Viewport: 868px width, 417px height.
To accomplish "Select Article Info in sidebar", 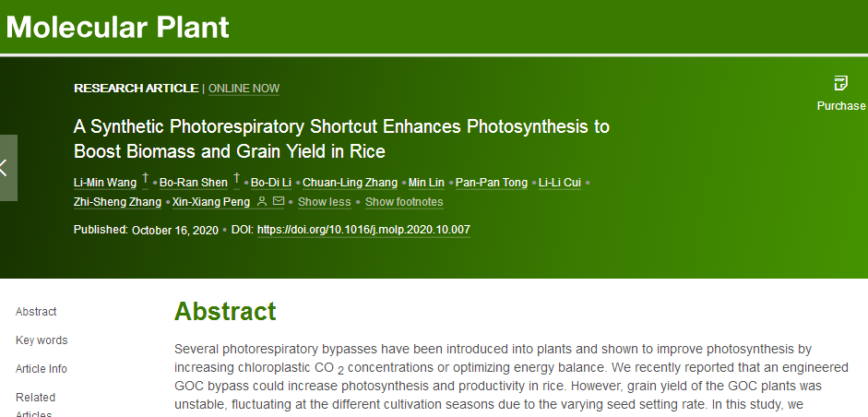I will (42, 369).
